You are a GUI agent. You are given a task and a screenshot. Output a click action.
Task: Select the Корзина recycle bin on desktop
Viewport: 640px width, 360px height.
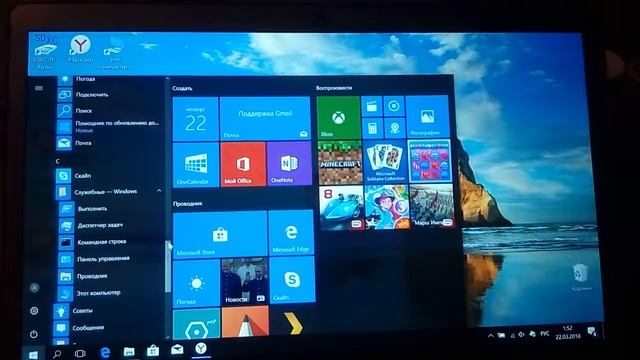coord(581,278)
